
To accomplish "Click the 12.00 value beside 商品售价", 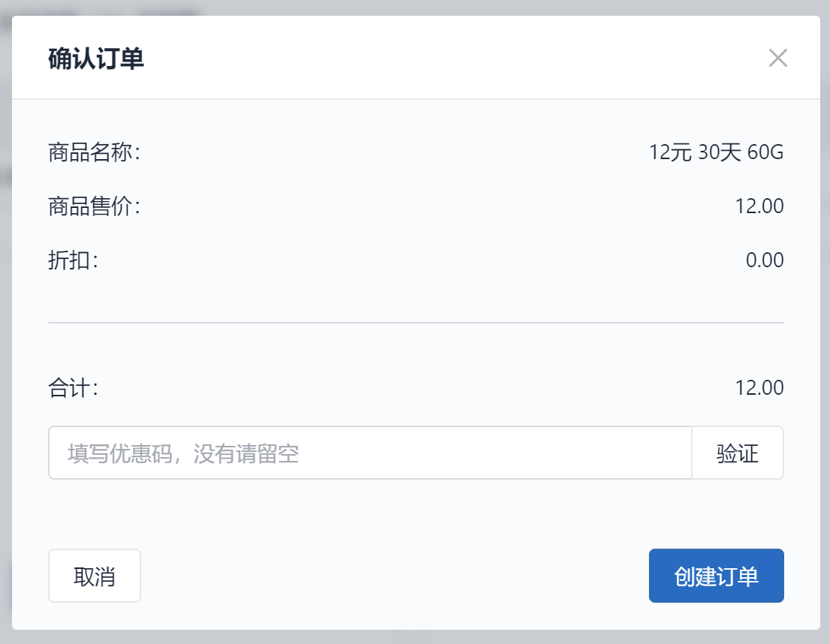I will click(x=759, y=206).
